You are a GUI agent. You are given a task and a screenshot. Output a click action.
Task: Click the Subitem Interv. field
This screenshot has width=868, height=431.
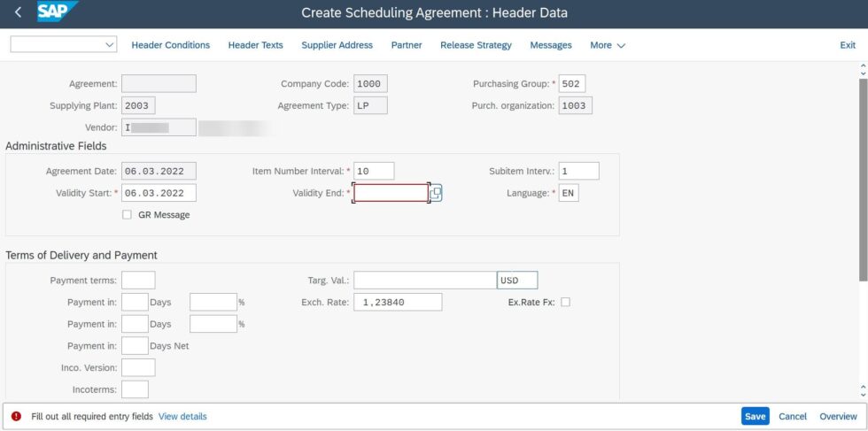click(578, 171)
